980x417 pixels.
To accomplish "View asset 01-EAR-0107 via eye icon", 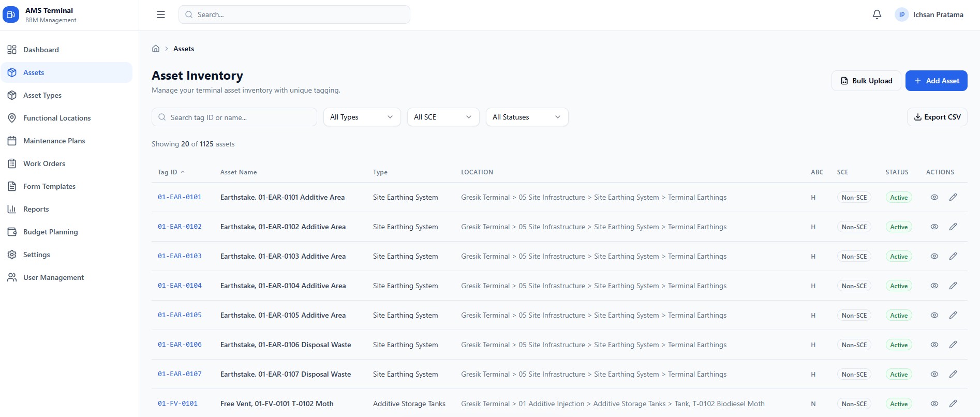I will (x=934, y=374).
